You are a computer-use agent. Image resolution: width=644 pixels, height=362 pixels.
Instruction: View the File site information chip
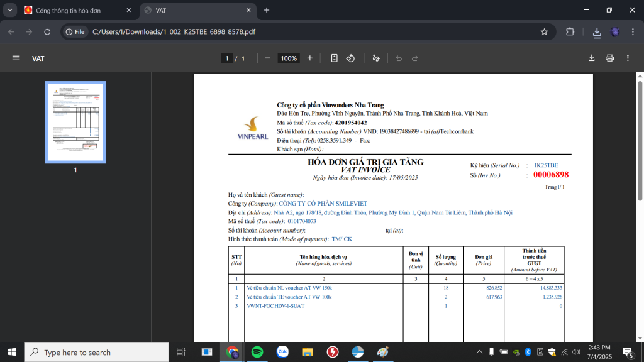pos(75,31)
